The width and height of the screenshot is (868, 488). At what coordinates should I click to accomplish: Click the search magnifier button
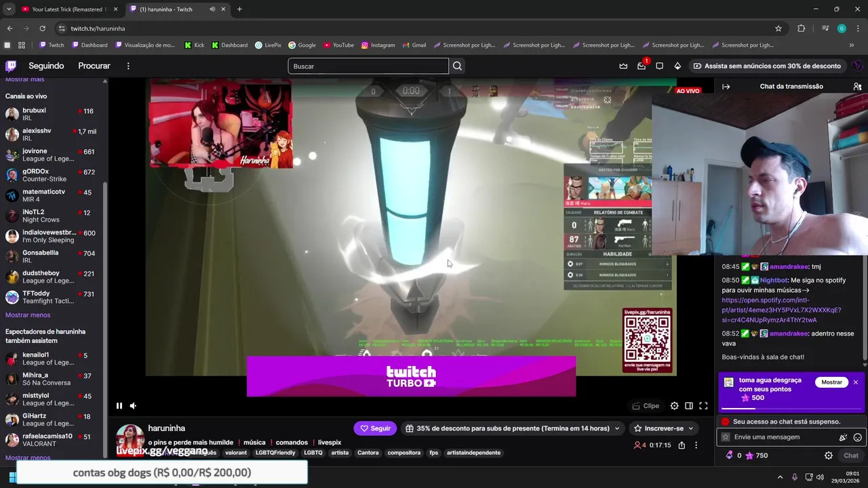tap(458, 66)
